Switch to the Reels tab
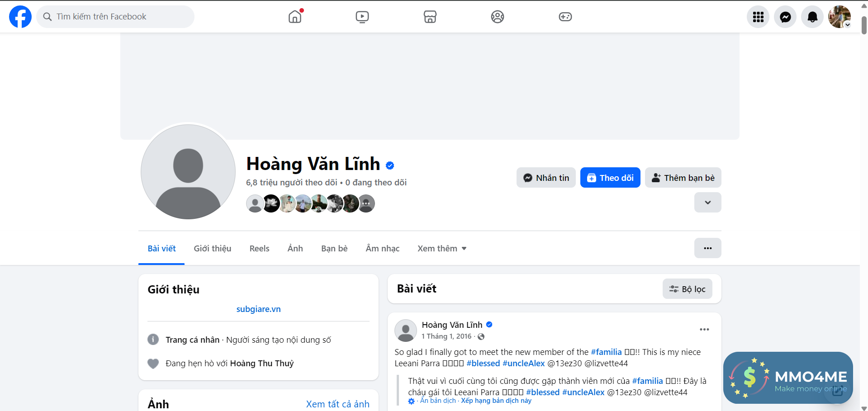 [260, 248]
